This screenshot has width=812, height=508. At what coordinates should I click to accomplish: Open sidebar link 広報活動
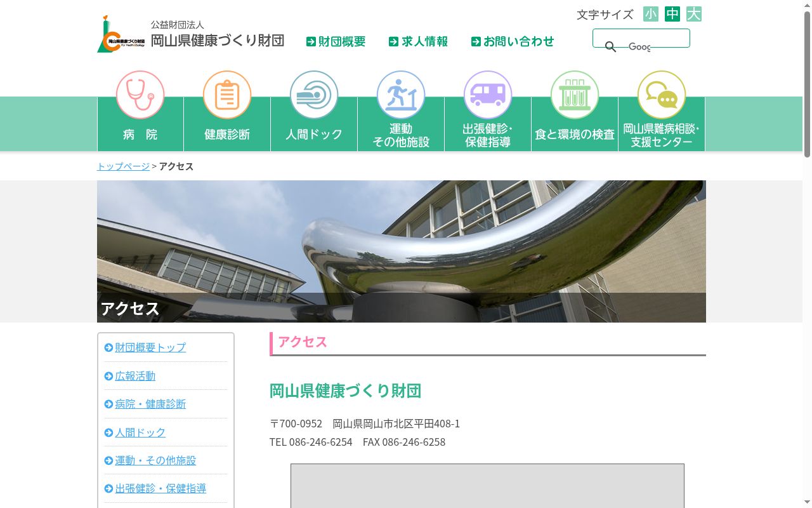coord(135,376)
